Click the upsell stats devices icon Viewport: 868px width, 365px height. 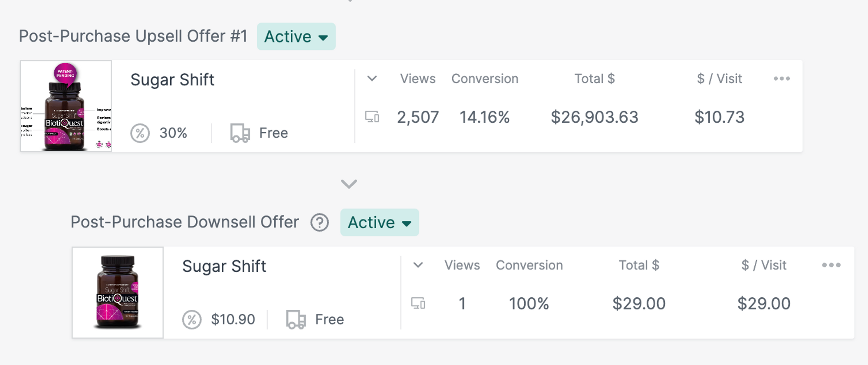coord(372,117)
